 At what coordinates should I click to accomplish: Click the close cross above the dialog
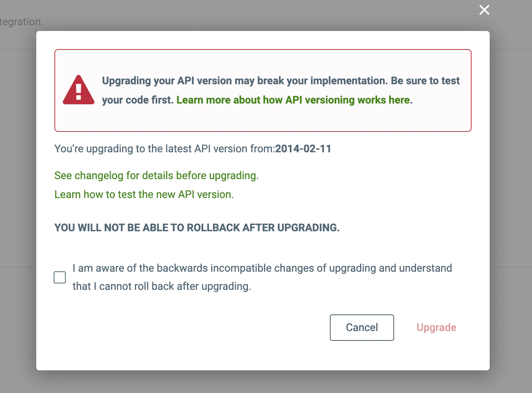point(484,10)
